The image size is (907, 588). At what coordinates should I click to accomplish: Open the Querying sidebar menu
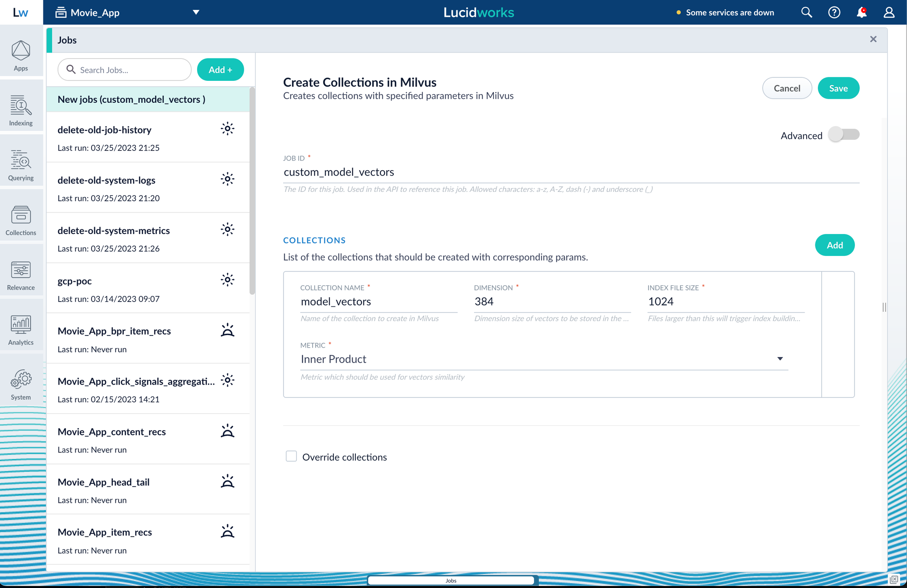[x=21, y=165]
